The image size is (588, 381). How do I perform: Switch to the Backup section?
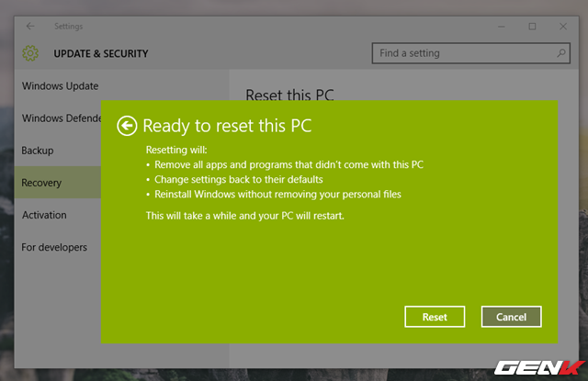(38, 150)
